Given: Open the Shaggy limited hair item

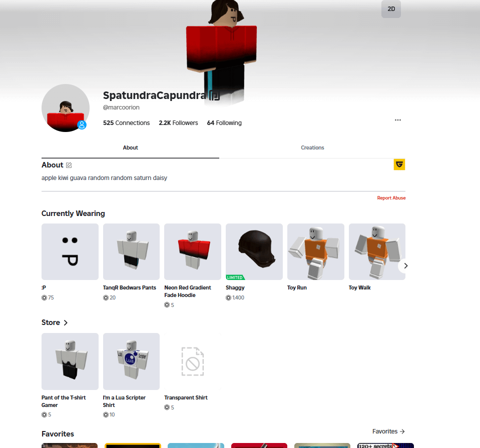Looking at the screenshot, I should [254, 251].
